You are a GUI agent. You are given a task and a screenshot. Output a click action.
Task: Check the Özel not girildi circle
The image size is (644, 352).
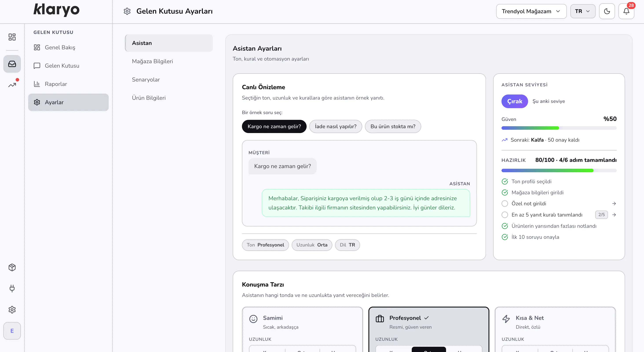coord(505,204)
